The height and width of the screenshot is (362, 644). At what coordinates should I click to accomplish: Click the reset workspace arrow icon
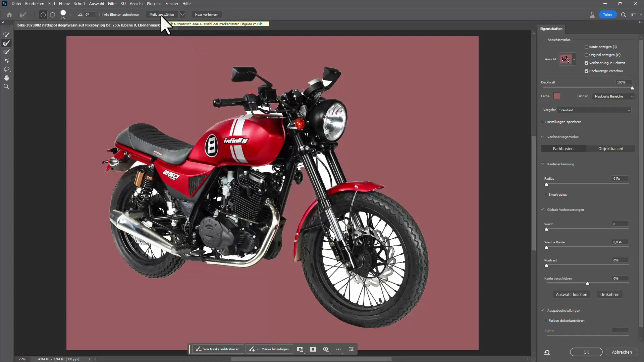(547, 352)
